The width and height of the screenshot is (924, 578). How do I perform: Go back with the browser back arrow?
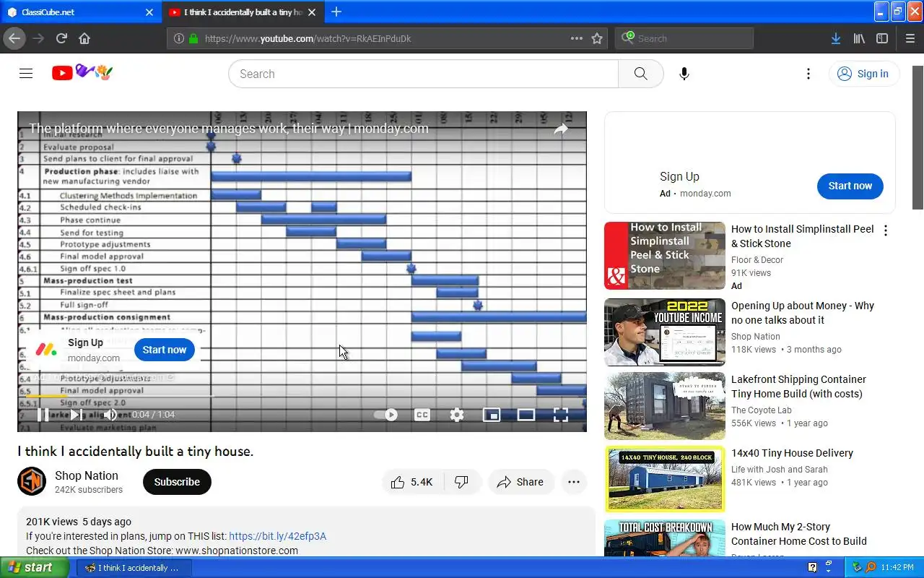click(x=14, y=38)
